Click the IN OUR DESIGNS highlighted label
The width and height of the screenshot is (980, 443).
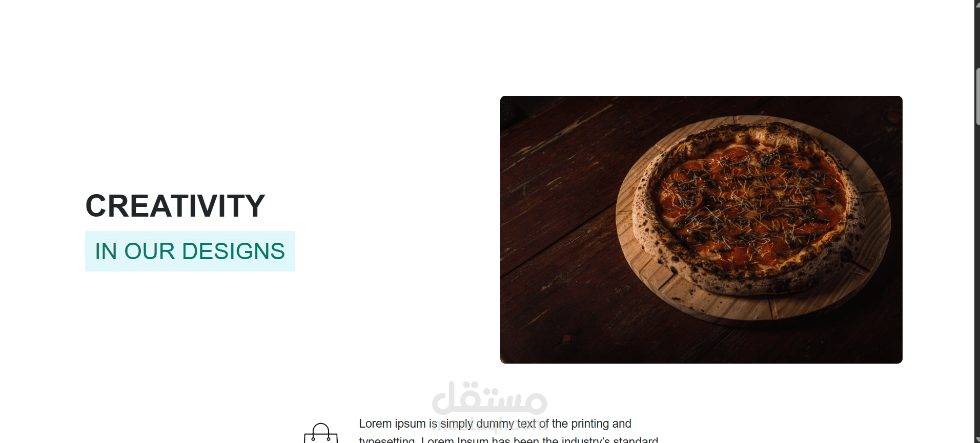(190, 251)
